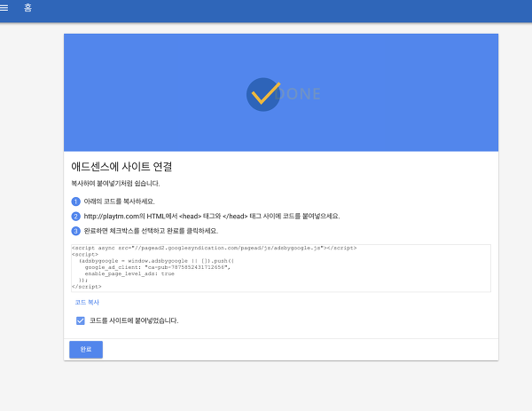Click step 2 text mentioning playtm.com
The width and height of the screenshot is (532, 411).
coord(212,216)
